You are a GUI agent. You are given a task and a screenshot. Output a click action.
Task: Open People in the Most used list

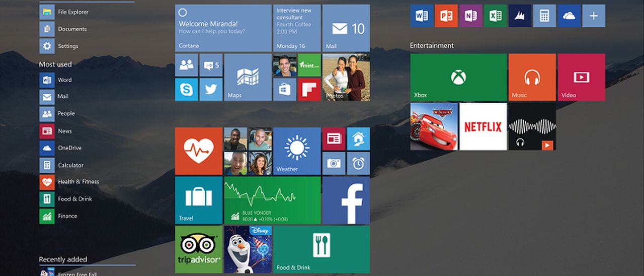[x=57, y=113]
